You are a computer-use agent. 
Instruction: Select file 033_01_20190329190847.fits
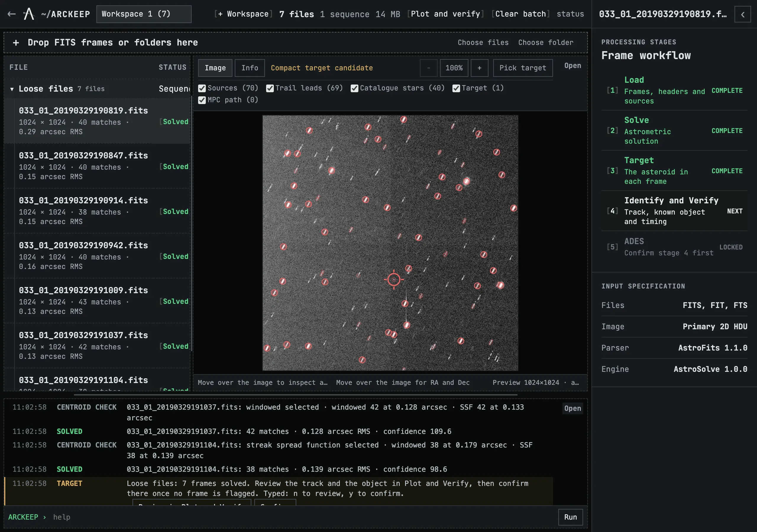tap(97, 166)
